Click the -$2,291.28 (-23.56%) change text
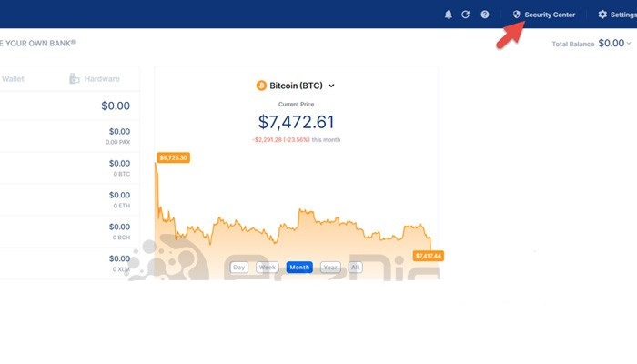 pos(281,140)
